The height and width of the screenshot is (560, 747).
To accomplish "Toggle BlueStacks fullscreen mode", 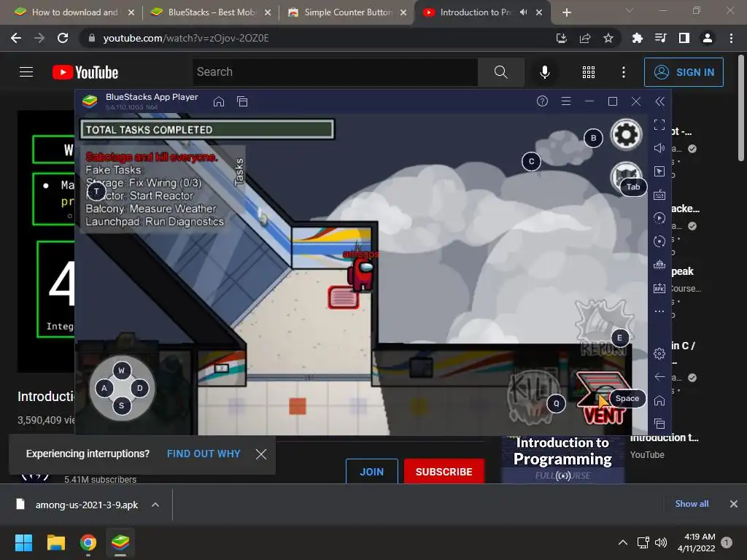I will point(659,125).
